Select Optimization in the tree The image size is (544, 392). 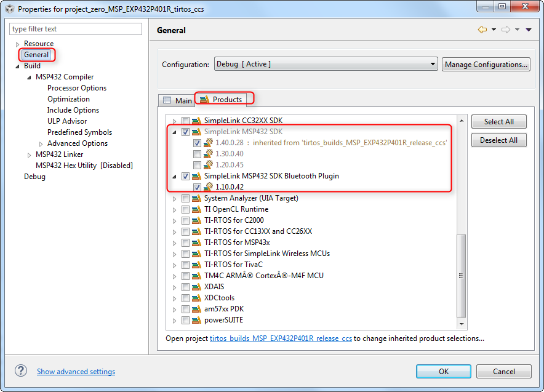[x=68, y=99]
